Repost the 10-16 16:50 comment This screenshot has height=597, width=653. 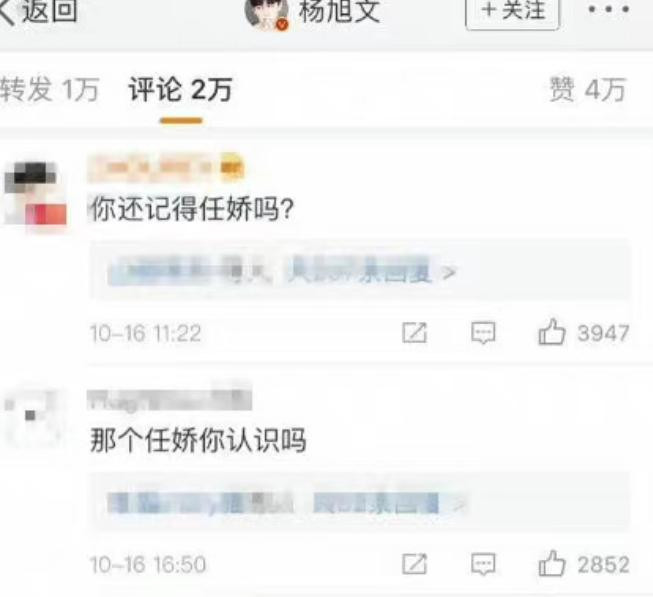pyautogui.click(x=414, y=564)
